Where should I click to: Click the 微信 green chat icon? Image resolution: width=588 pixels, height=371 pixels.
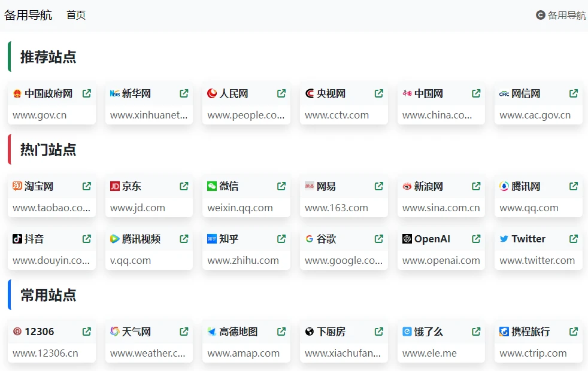point(212,186)
